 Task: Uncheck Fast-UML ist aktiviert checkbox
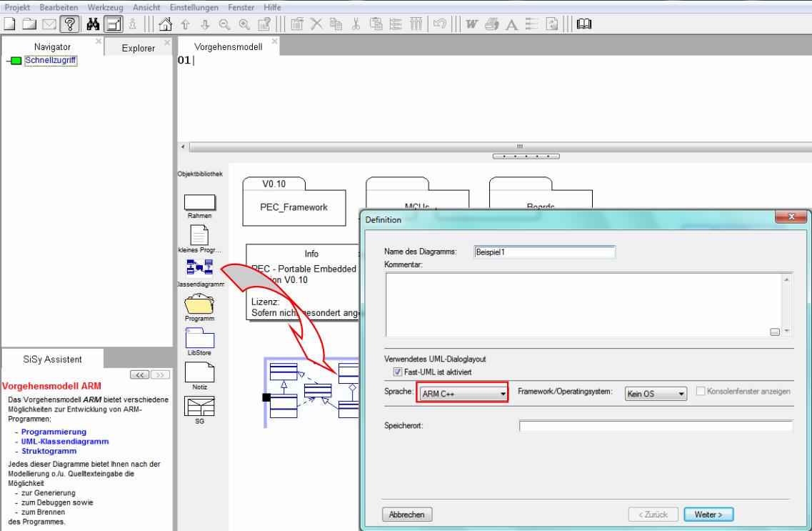[398, 372]
